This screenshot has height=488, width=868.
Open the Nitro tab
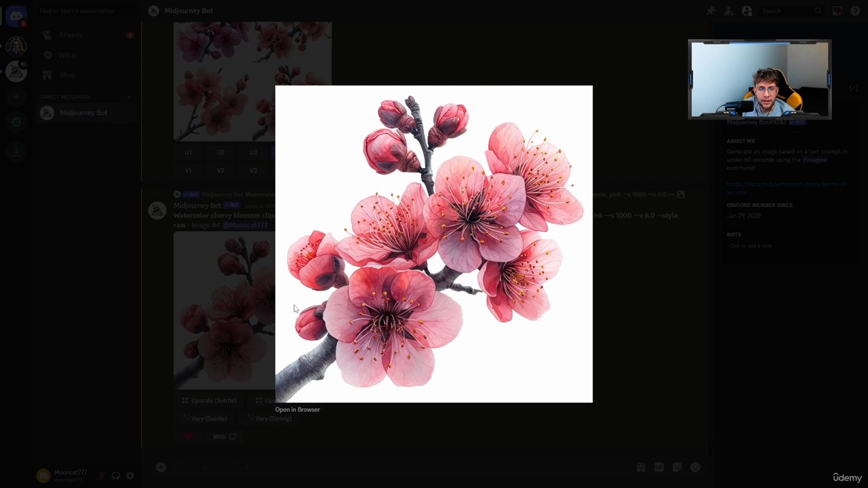click(x=86, y=55)
